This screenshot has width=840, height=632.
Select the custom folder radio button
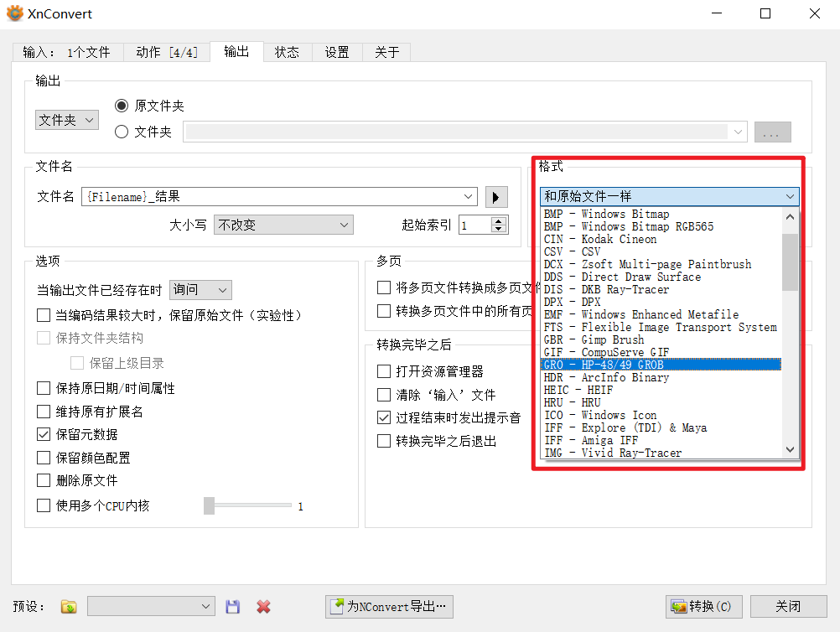coord(122,132)
